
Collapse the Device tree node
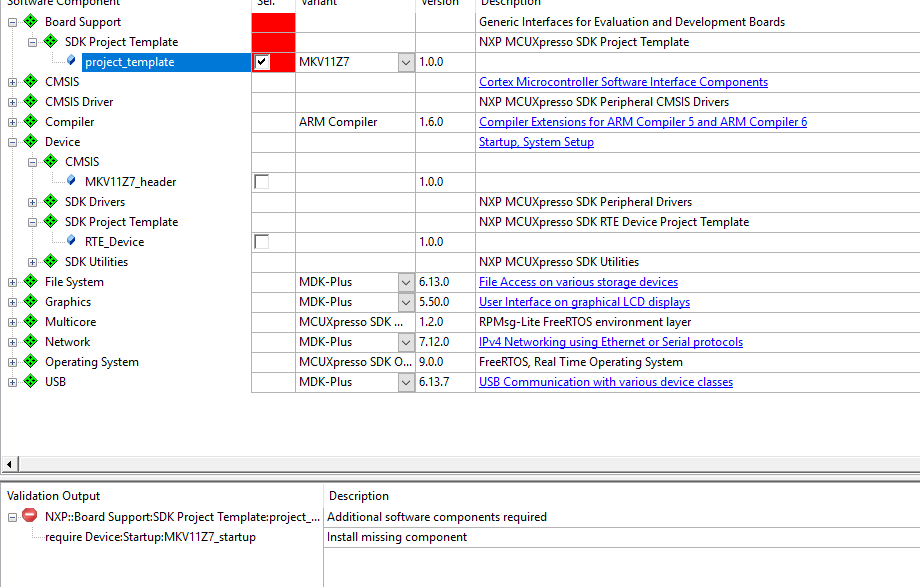12,143
